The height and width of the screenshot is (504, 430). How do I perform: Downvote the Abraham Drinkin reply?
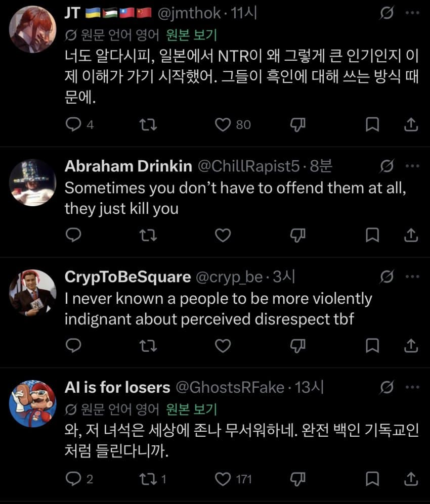298,235
